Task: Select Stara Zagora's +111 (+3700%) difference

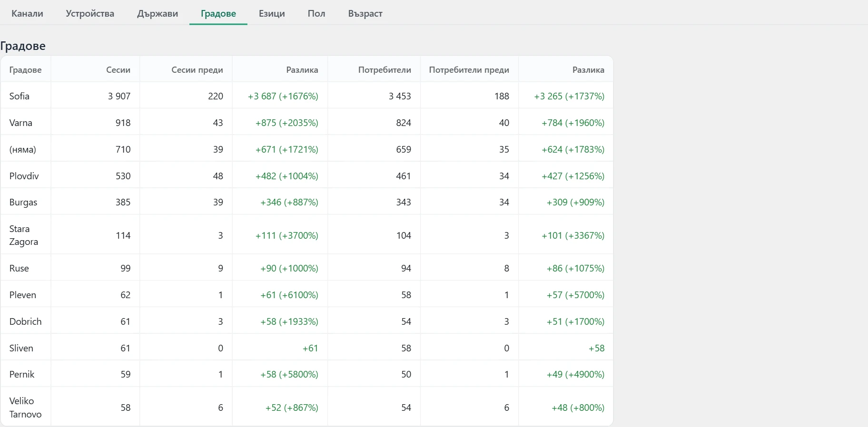Action: [x=287, y=235]
